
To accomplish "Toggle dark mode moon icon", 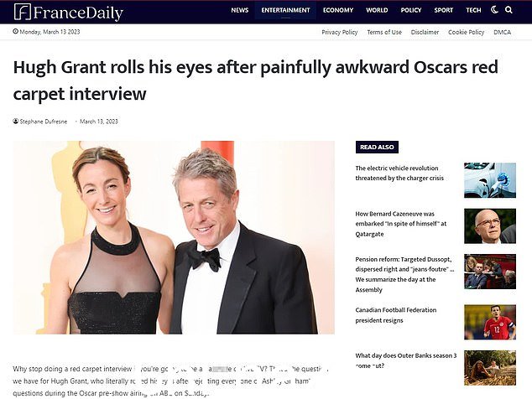I will pos(494,10).
